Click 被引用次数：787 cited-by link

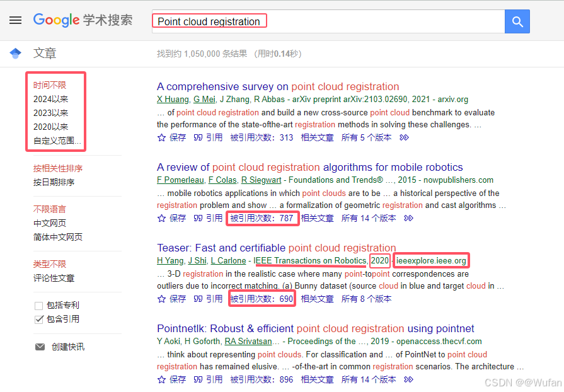(262, 218)
